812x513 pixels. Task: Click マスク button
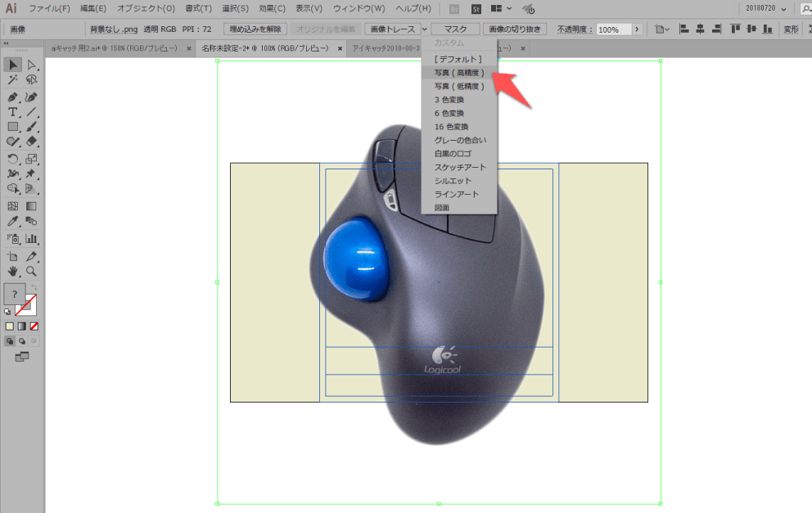point(455,29)
